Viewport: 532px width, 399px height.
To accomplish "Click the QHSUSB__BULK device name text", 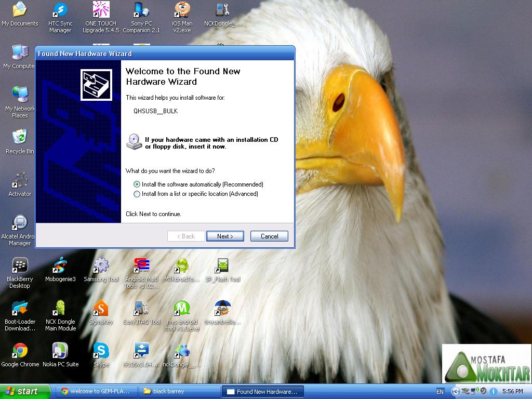I will (x=156, y=111).
